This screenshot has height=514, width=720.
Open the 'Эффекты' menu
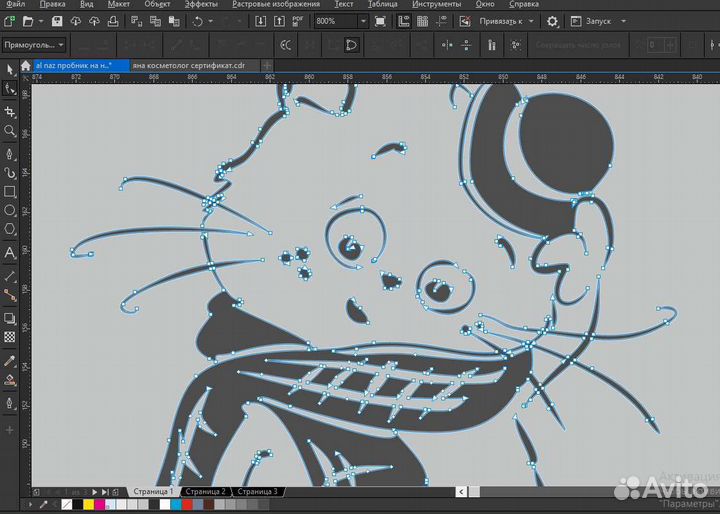[198, 5]
